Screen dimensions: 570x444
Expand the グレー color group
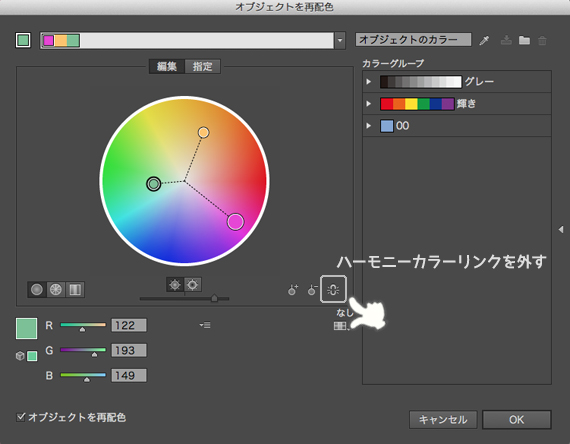pyautogui.click(x=369, y=81)
